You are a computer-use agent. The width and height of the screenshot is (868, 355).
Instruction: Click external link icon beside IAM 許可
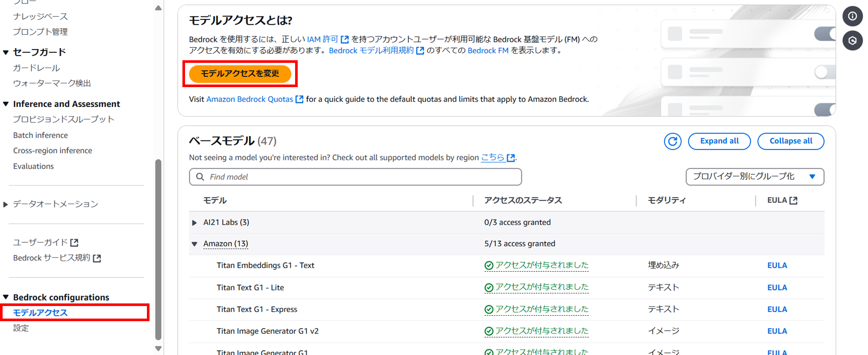point(345,39)
